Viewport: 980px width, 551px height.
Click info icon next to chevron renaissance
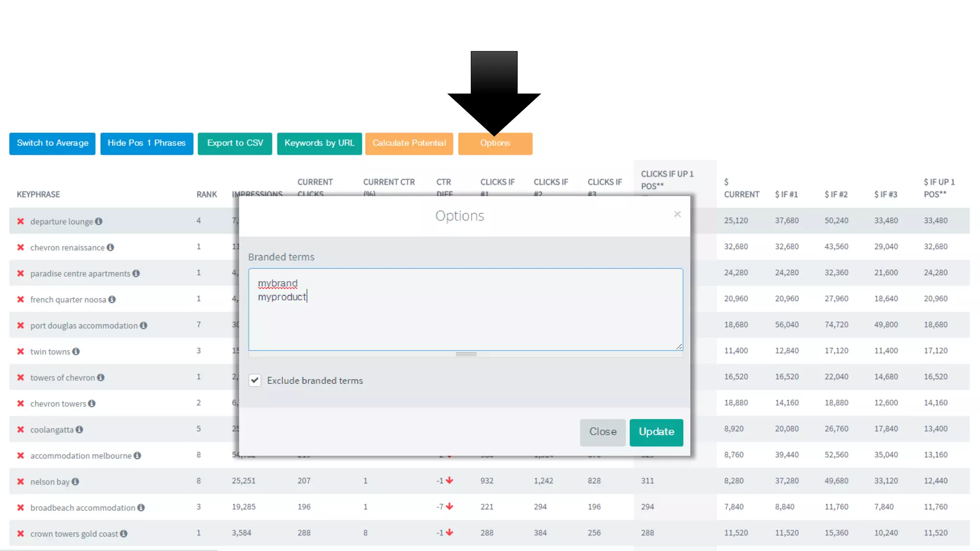coord(111,247)
